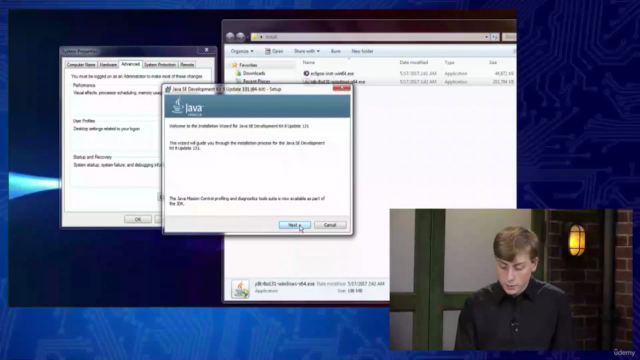Image resolution: width=640 pixels, height=360 pixels.
Task: Click the Explorer search box
Action: point(509,37)
